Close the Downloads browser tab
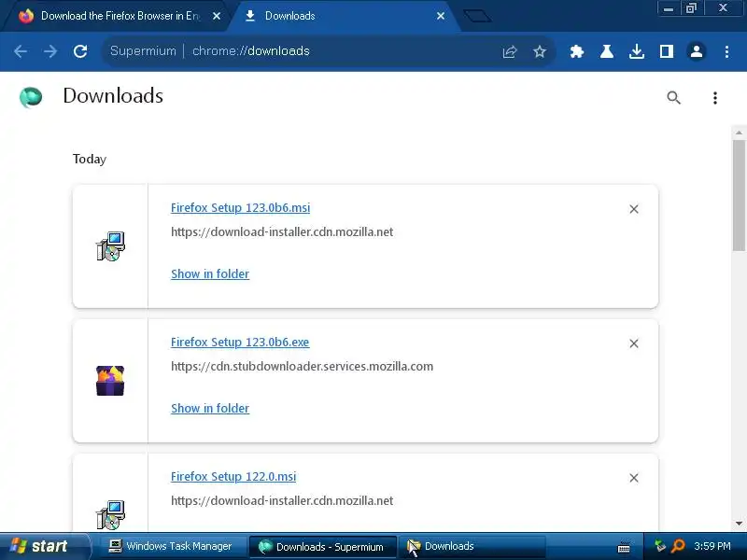The height and width of the screenshot is (560, 747). 441,16
